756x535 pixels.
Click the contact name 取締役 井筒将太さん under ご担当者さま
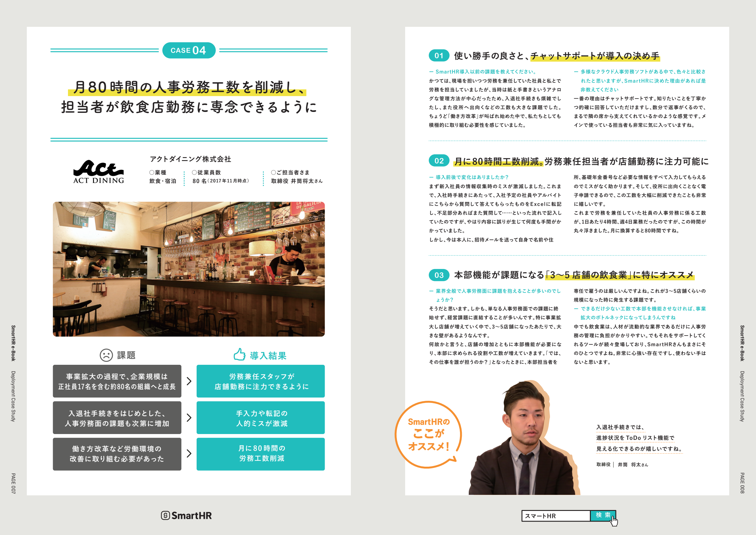coord(297,181)
